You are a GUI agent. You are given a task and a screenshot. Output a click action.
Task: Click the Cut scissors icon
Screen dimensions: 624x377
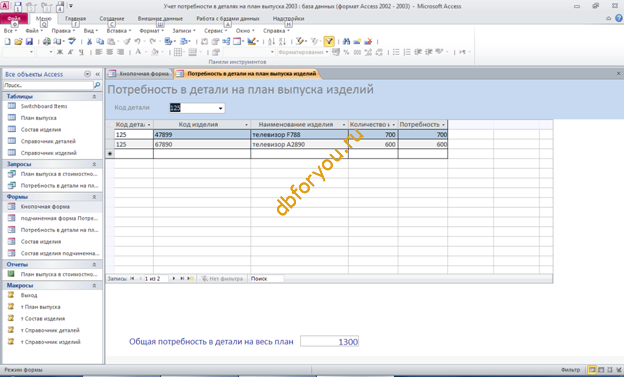pyautogui.click(x=90, y=41)
